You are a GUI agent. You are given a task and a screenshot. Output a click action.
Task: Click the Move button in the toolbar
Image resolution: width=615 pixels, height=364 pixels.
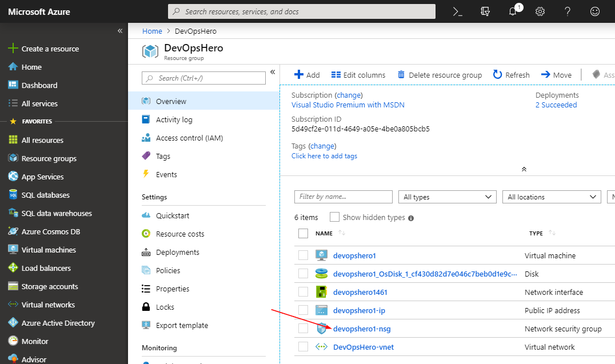point(556,74)
